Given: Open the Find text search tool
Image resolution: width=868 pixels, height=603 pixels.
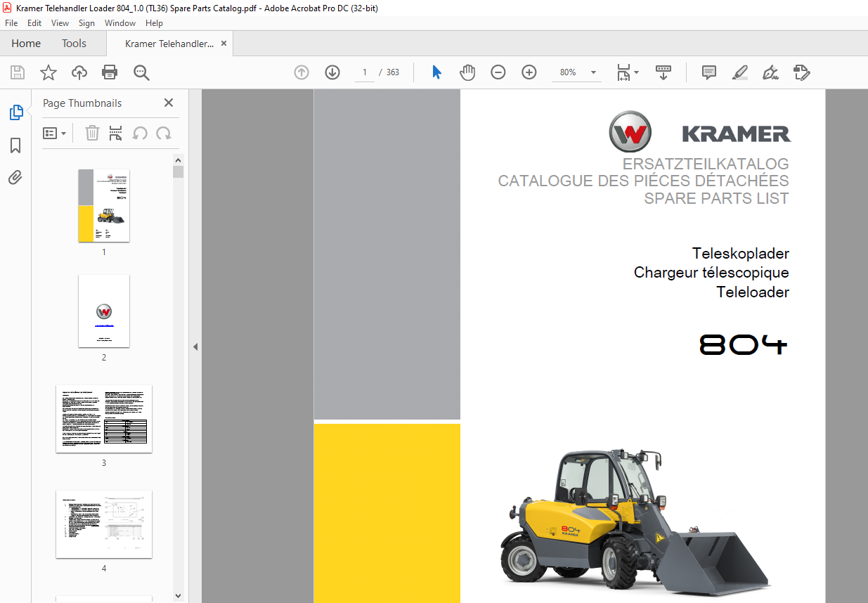Looking at the screenshot, I should 141,72.
